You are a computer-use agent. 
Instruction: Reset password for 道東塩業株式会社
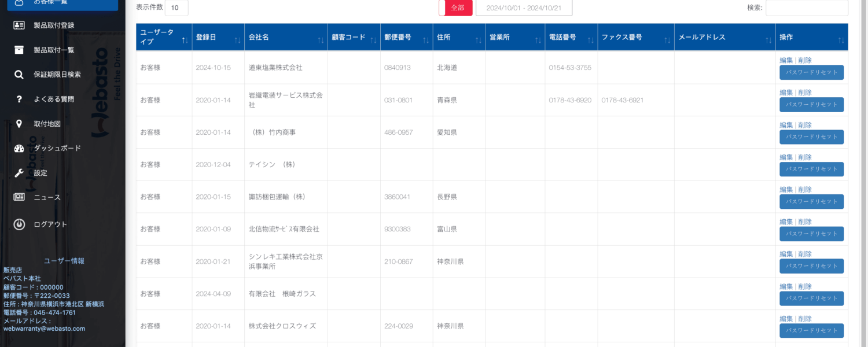click(x=811, y=72)
